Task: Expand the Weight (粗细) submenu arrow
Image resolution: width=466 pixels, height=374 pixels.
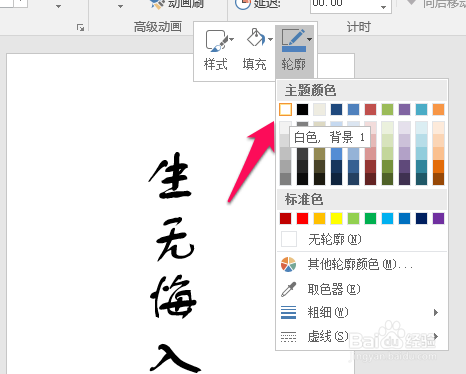Action: click(x=436, y=312)
